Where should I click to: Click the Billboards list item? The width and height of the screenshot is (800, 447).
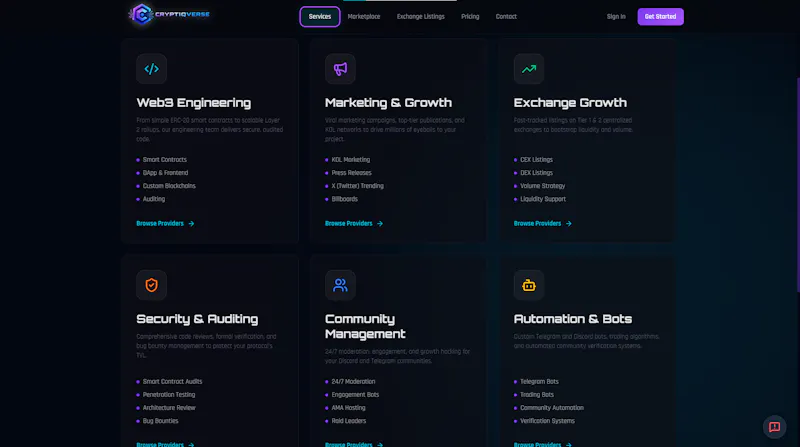pyautogui.click(x=344, y=199)
